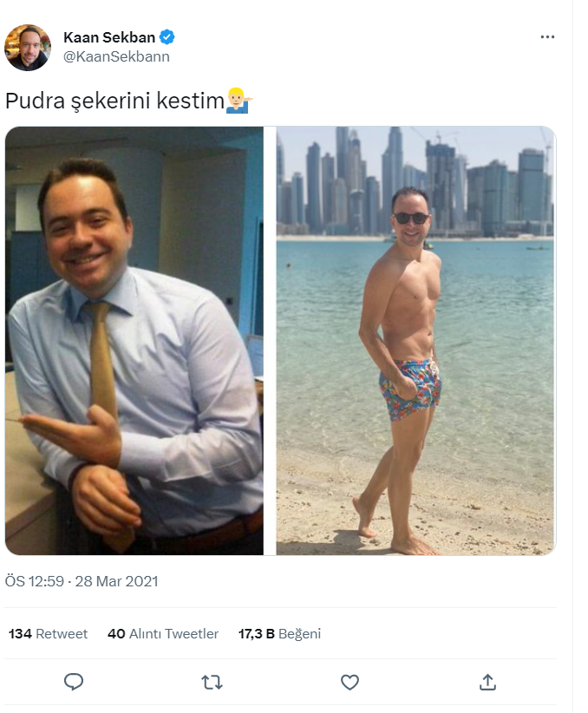
Task: Click the share upload icon
Action: click(x=487, y=682)
